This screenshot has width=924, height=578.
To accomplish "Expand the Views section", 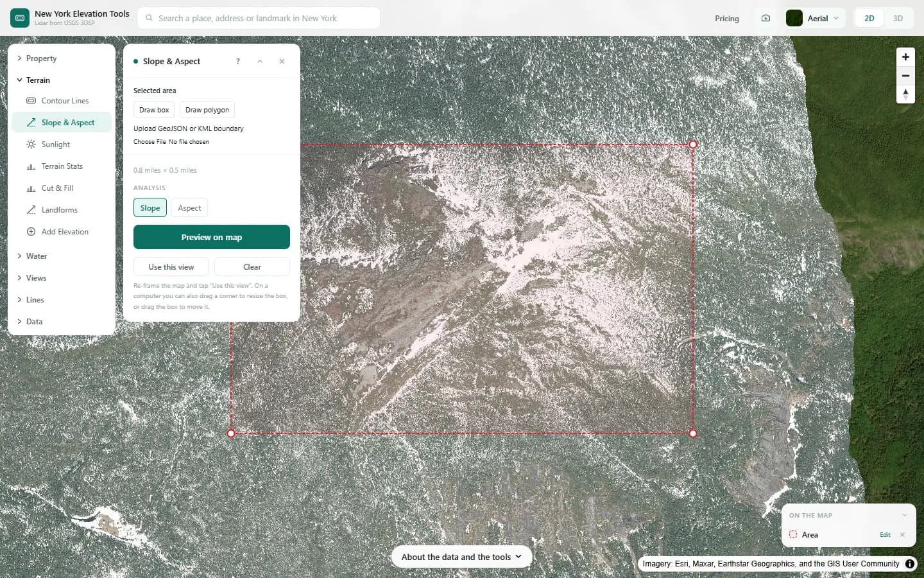I will point(62,278).
